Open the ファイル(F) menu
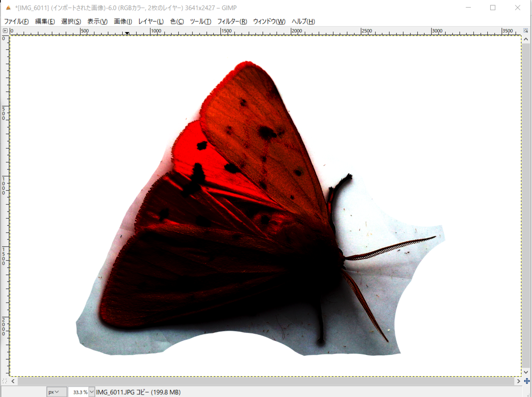This screenshot has height=397, width=532. coord(16,21)
